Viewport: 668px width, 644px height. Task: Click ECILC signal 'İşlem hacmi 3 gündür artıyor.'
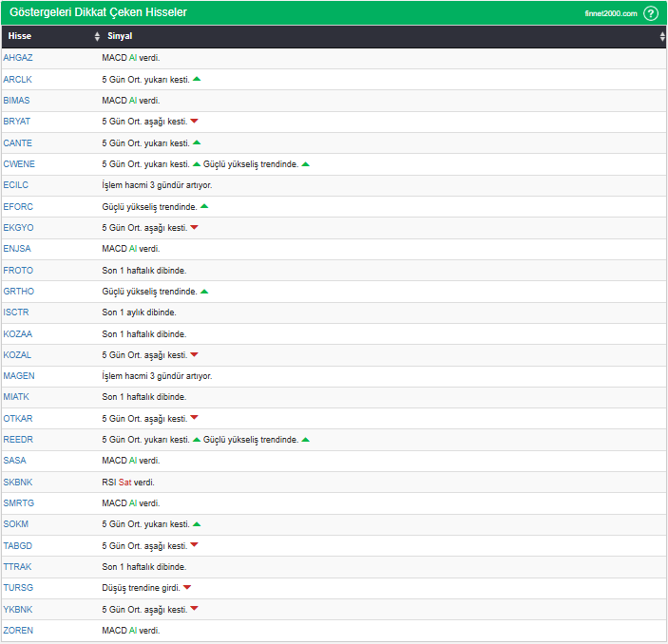pos(157,185)
